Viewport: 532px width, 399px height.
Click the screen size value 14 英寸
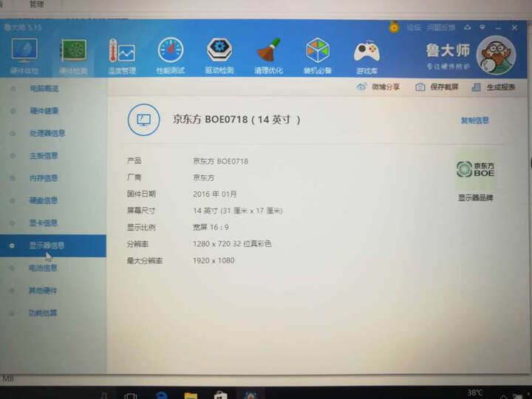(x=237, y=211)
